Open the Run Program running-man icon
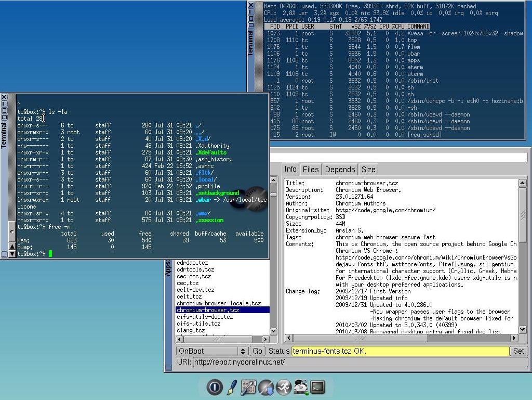 (x=283, y=387)
